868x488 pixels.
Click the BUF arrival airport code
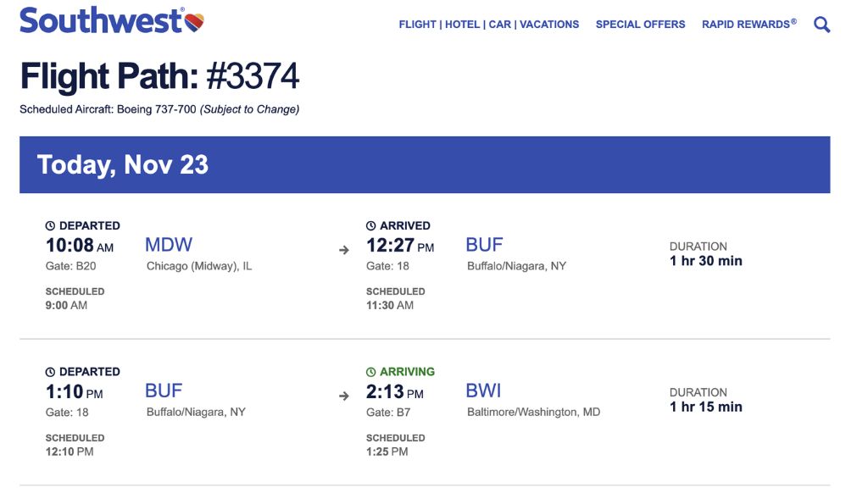pos(485,245)
